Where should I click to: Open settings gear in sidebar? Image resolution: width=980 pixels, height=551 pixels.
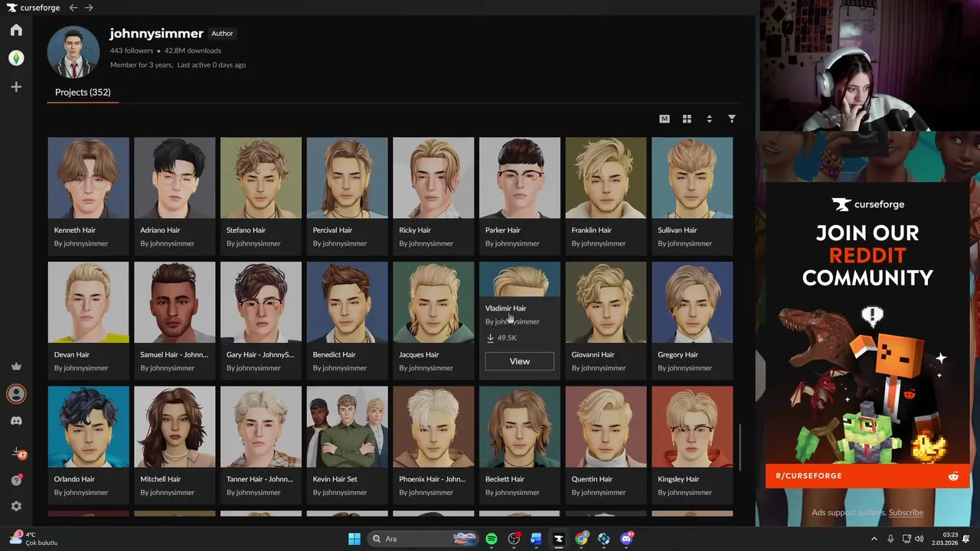tap(16, 507)
